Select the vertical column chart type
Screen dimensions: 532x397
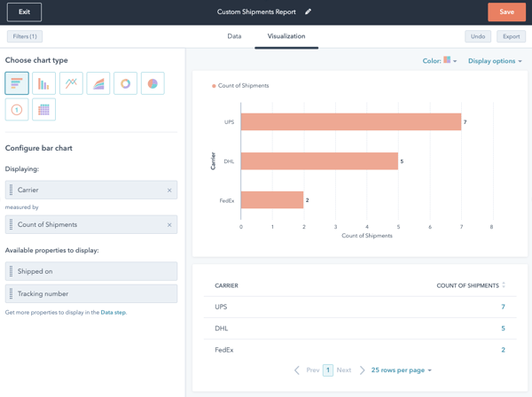tap(43, 83)
